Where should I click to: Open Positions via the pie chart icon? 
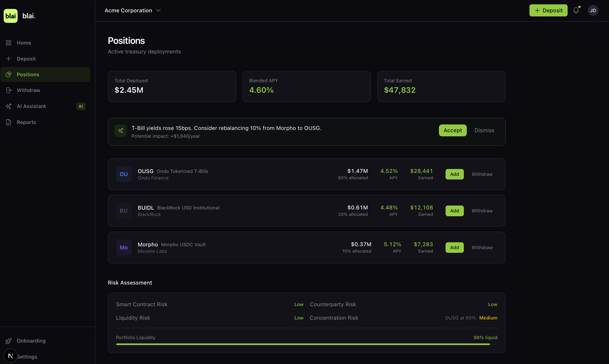pos(9,74)
